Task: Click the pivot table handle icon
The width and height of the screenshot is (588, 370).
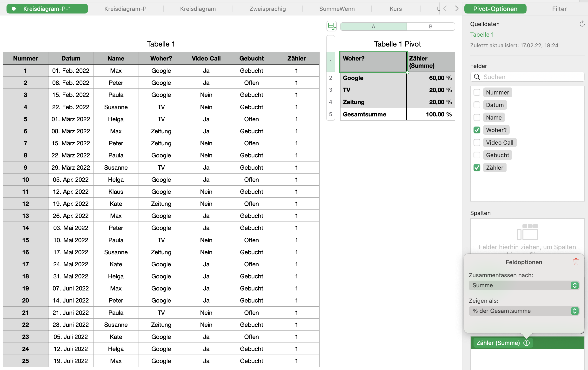Action: [x=331, y=26]
